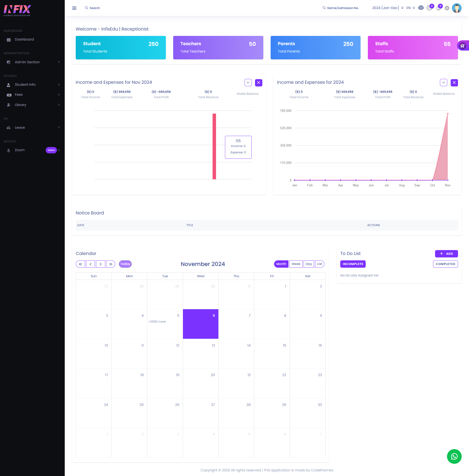Open the EN language dropdown

click(x=410, y=8)
